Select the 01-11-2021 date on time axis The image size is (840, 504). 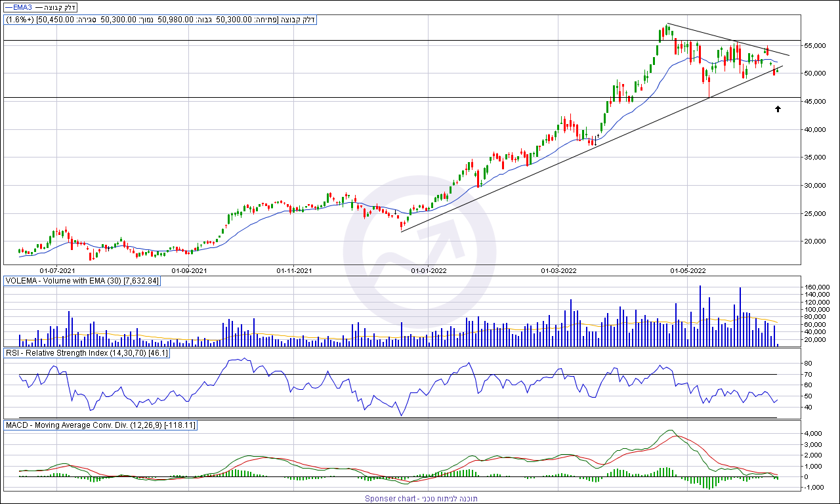click(293, 270)
